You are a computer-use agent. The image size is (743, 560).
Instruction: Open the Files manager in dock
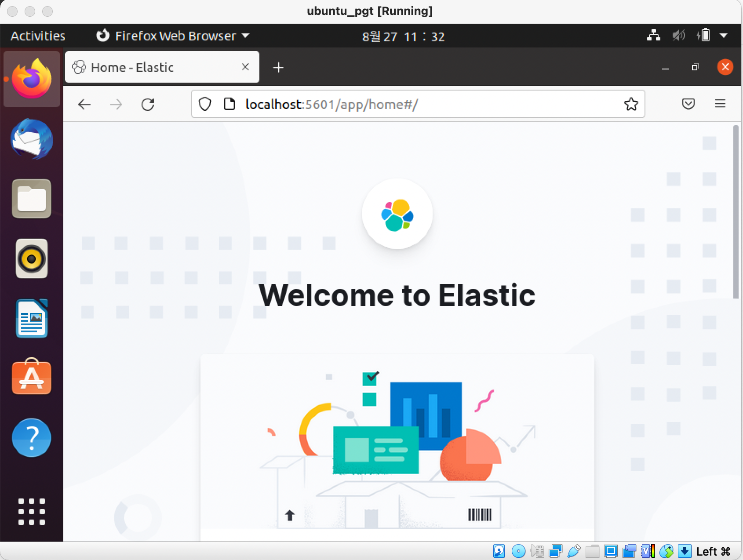(32, 199)
